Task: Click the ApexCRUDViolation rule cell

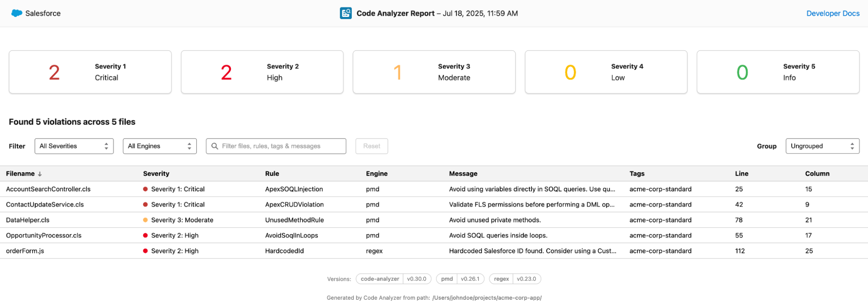Action: point(294,205)
